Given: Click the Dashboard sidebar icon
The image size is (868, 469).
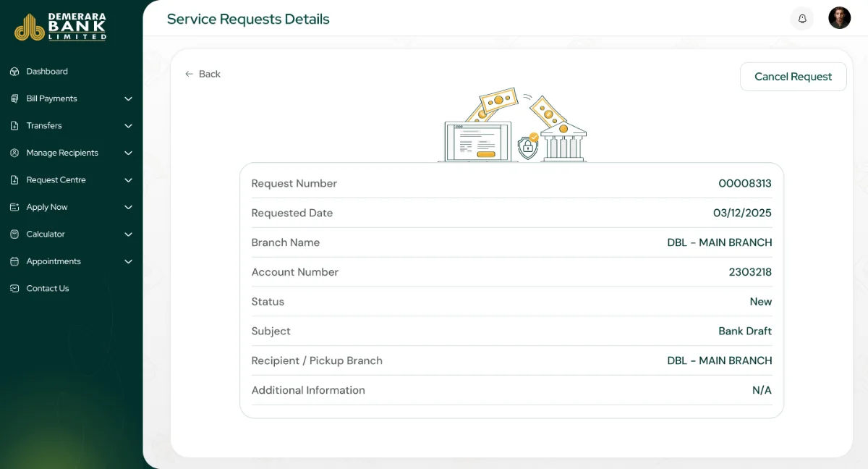Looking at the screenshot, I should 14,72.
